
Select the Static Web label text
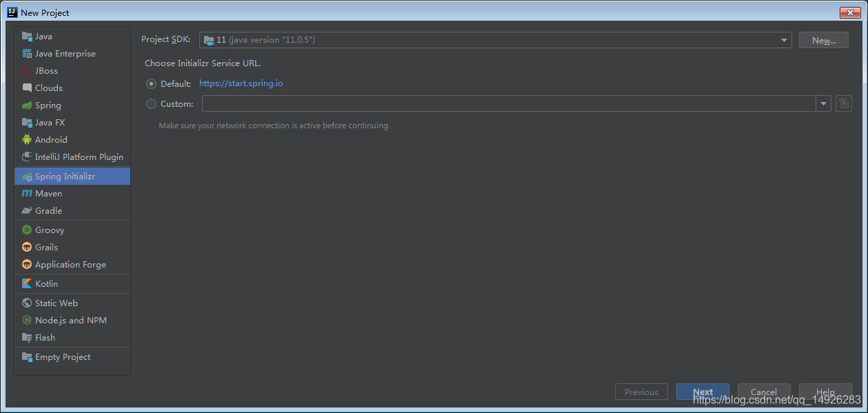(57, 303)
